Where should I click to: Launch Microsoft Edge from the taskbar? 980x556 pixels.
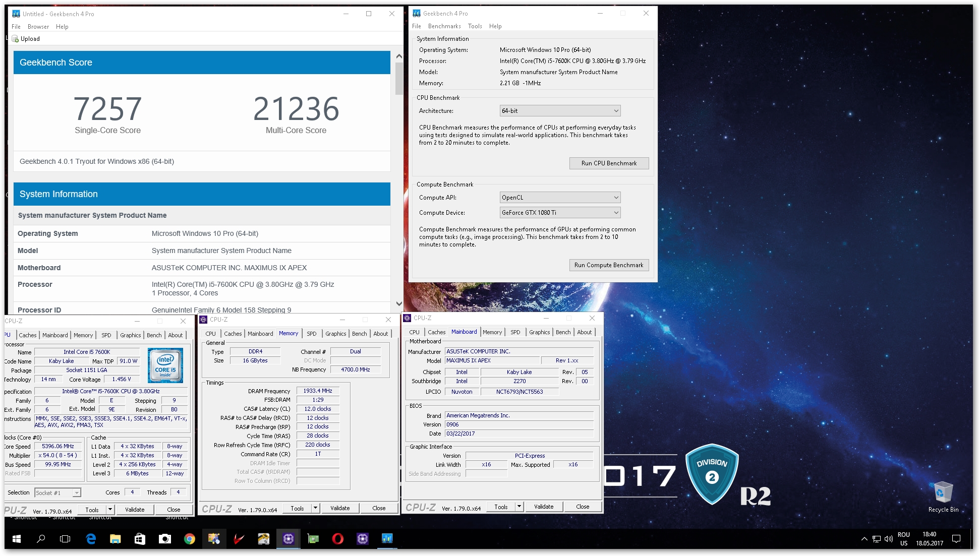point(91,539)
